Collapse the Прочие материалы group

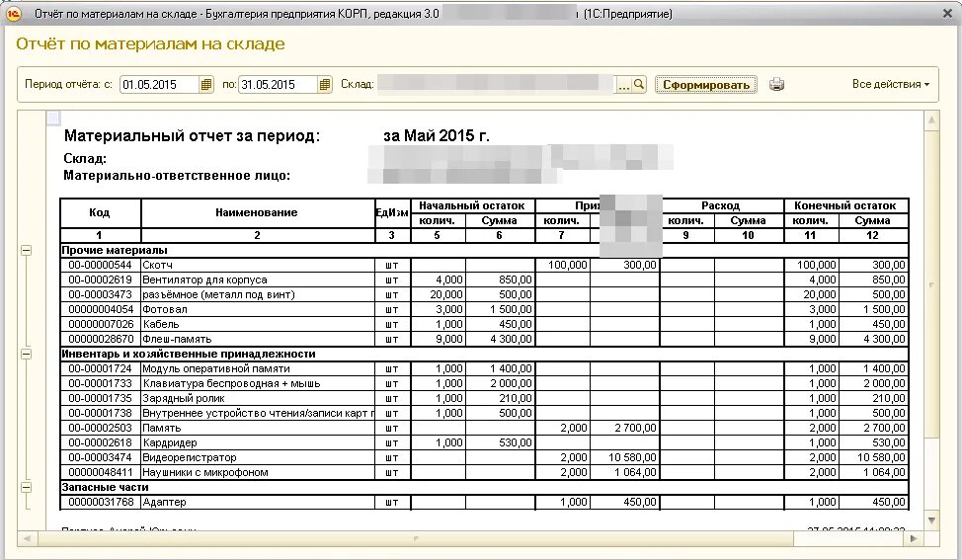tap(27, 250)
